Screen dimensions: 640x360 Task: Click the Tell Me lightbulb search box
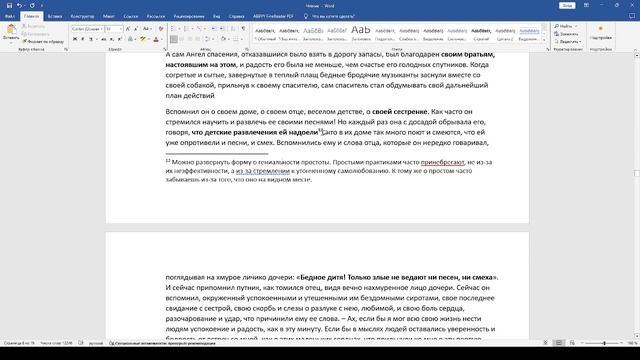point(329,16)
